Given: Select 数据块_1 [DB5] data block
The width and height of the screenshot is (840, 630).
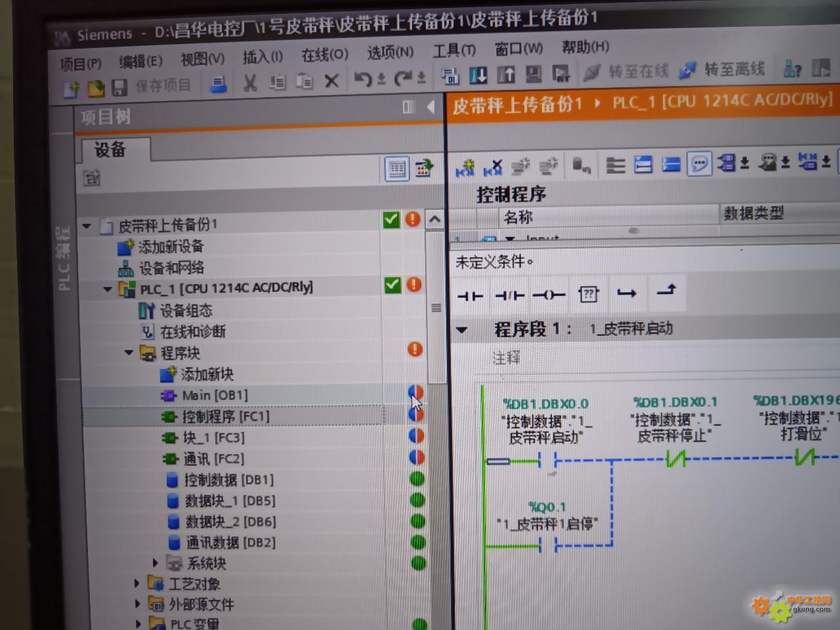Looking at the screenshot, I should pyautogui.click(x=221, y=501).
